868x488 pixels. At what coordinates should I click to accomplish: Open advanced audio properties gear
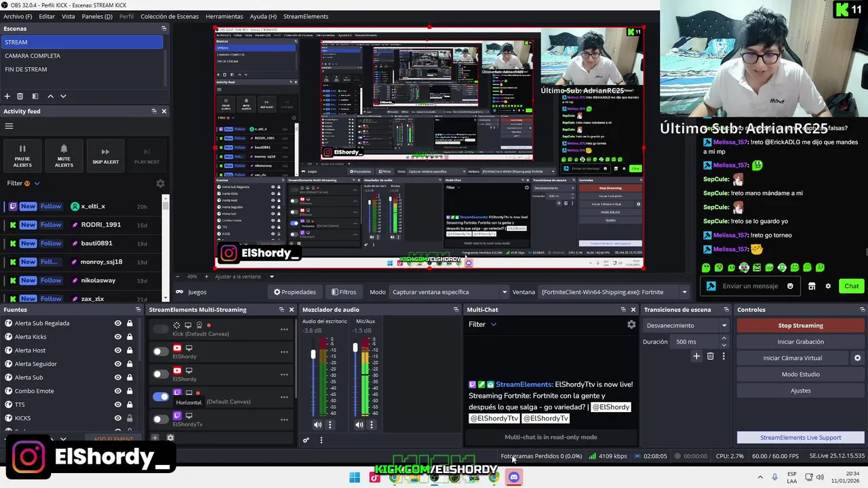click(x=306, y=440)
